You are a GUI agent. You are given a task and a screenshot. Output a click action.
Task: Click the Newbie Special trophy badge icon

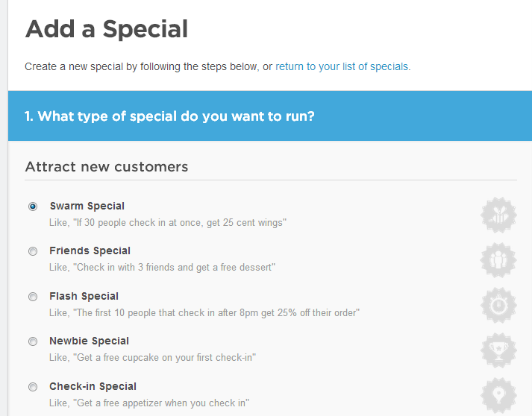pos(498,350)
